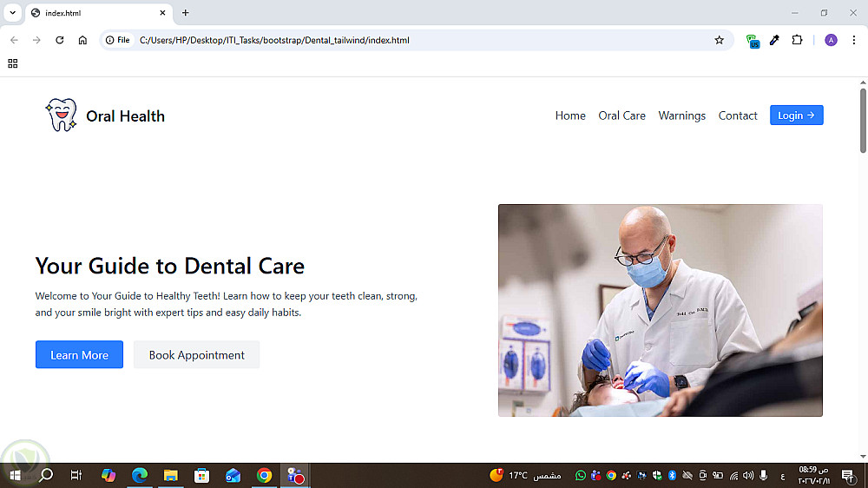Bookmark this page with the star
The width and height of the screenshot is (868, 488).
(719, 40)
